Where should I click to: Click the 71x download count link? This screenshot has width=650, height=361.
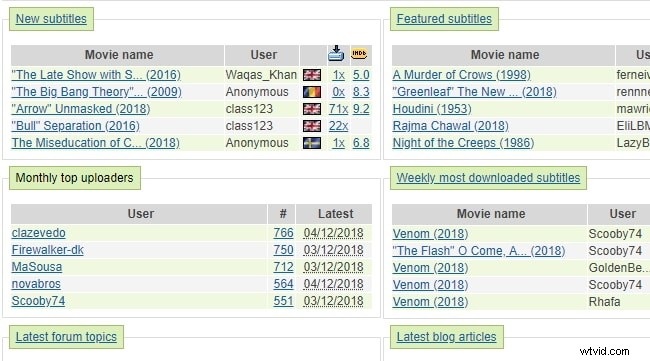(338, 109)
